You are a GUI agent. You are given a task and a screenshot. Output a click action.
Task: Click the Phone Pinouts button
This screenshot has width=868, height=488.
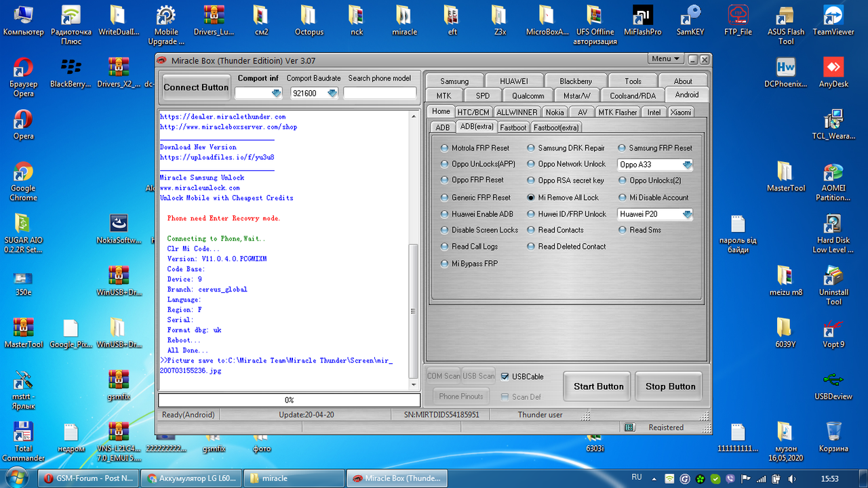(x=461, y=396)
